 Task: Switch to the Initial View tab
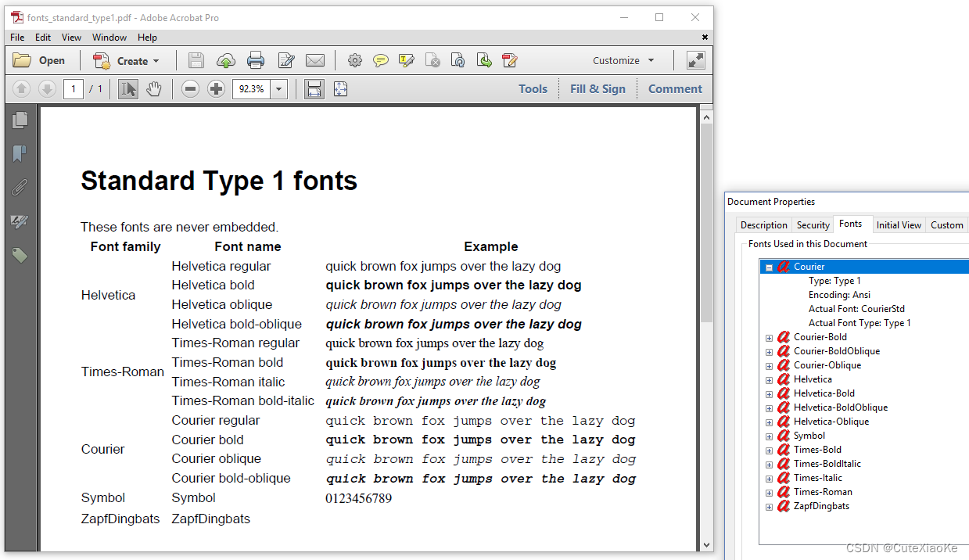pyautogui.click(x=899, y=225)
